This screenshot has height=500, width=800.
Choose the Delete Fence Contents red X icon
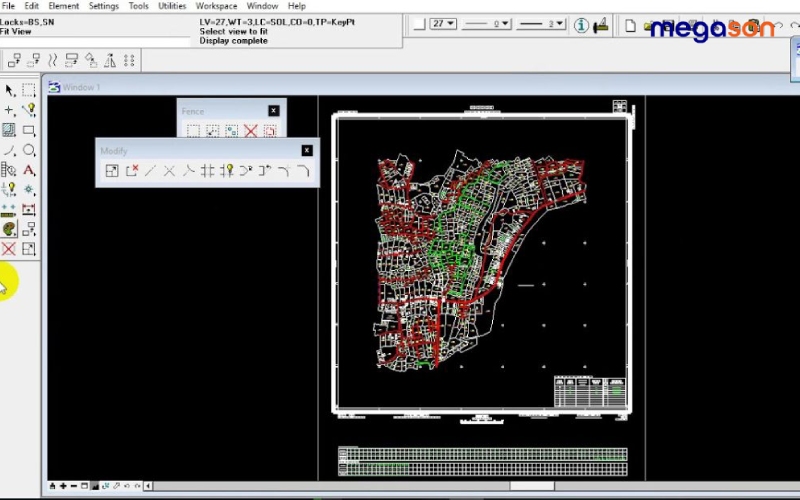[x=250, y=131]
